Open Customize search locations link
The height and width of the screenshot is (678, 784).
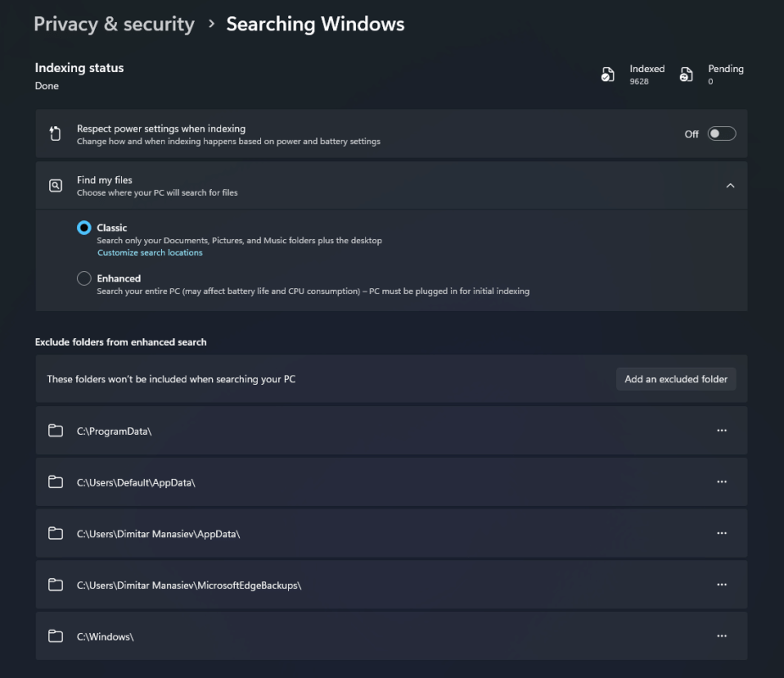pos(150,253)
